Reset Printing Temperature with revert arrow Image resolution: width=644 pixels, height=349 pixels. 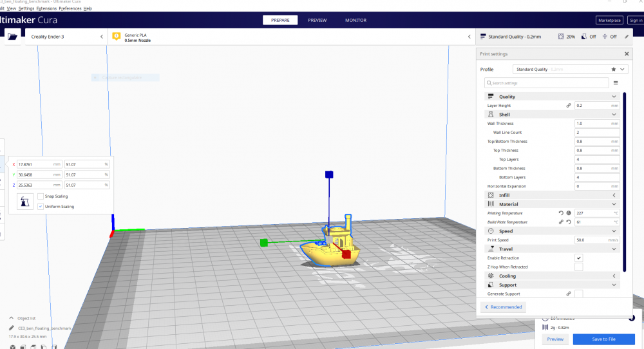pos(561,213)
